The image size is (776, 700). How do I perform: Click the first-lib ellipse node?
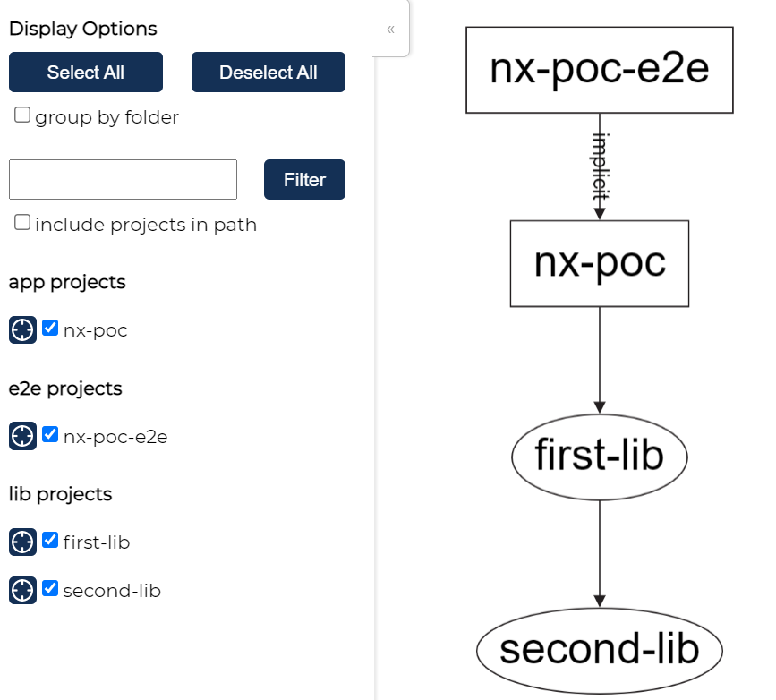pyautogui.click(x=599, y=457)
